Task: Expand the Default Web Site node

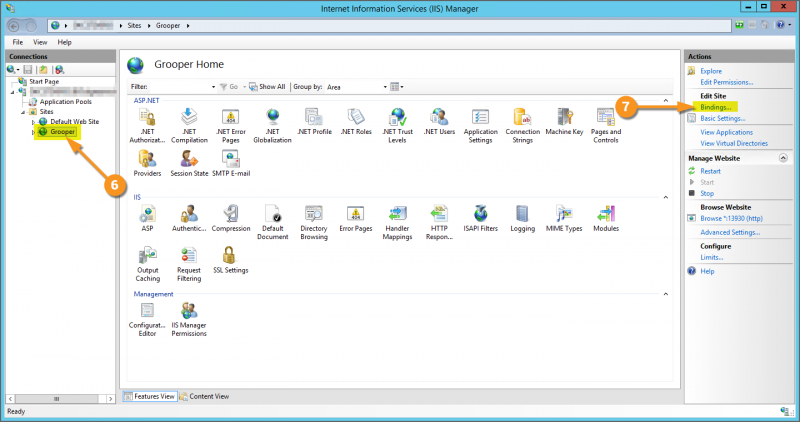Action: 33,122
